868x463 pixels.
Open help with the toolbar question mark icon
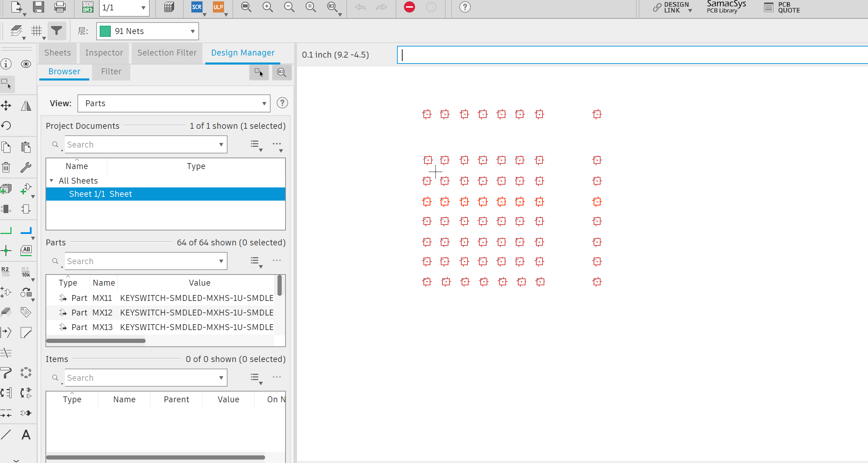(x=465, y=7)
